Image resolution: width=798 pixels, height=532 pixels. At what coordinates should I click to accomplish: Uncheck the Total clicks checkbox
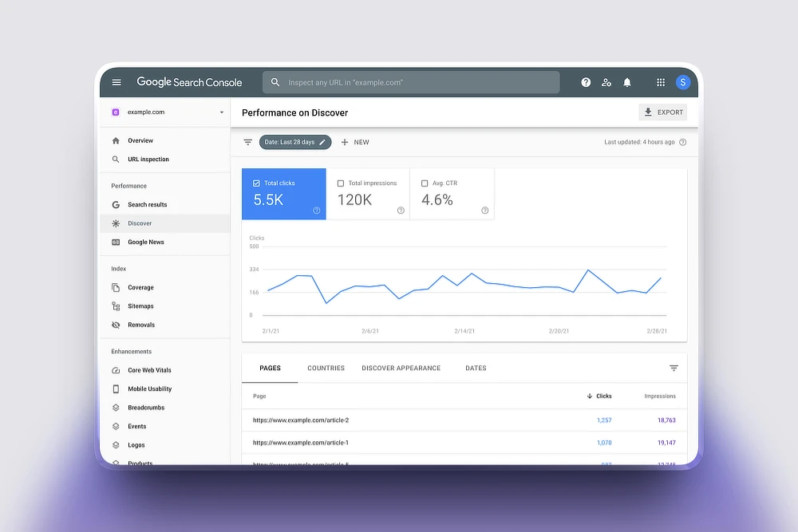tap(256, 183)
